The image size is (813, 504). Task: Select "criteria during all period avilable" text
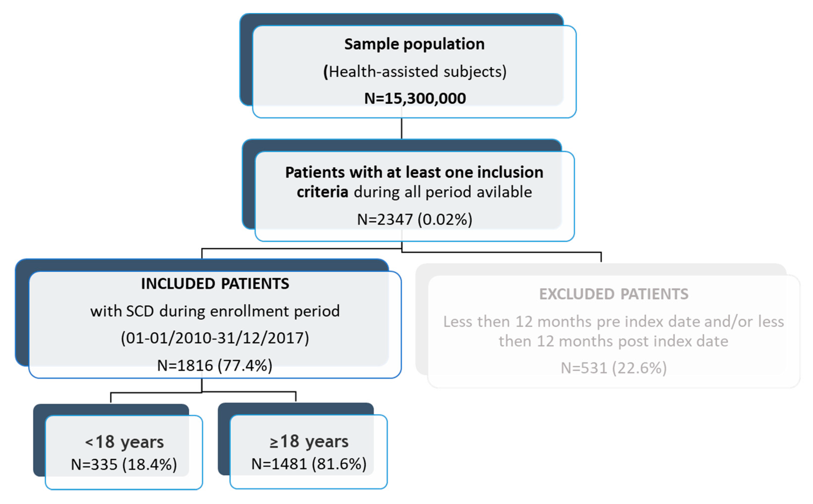414,192
